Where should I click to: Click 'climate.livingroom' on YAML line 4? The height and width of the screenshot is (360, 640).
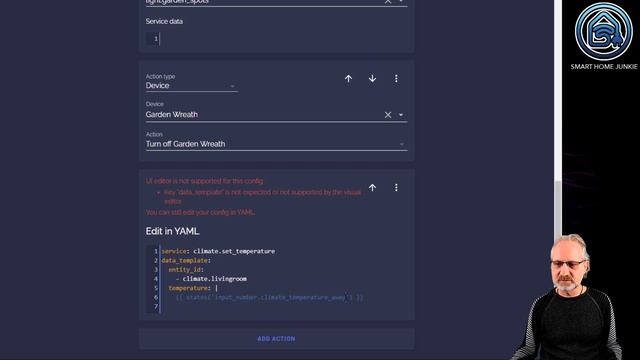coord(214,279)
